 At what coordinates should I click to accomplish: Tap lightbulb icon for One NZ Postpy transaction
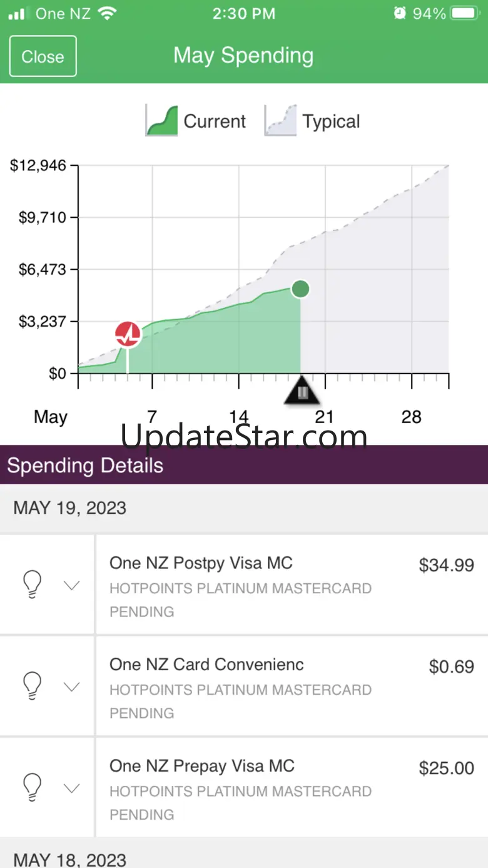[32, 585]
